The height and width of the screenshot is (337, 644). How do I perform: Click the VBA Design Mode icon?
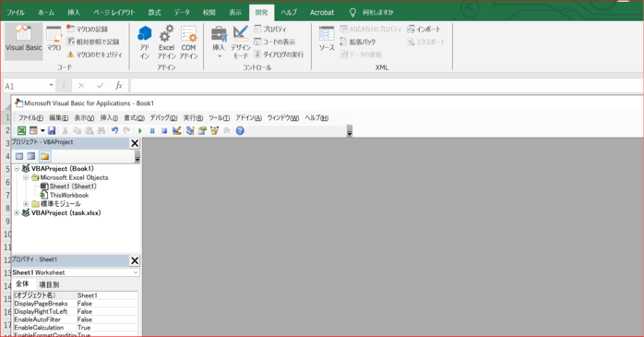pos(176,131)
